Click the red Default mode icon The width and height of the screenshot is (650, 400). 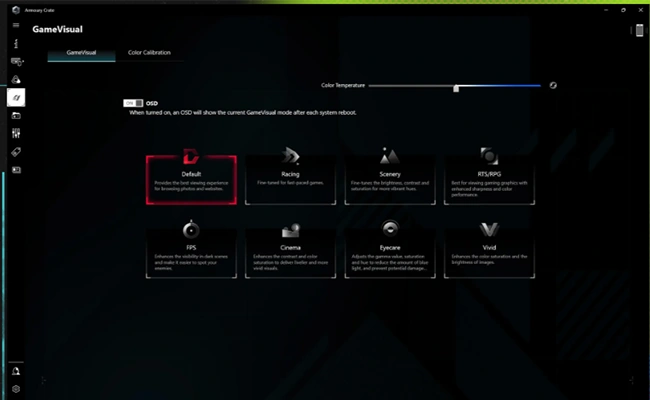pos(191,156)
